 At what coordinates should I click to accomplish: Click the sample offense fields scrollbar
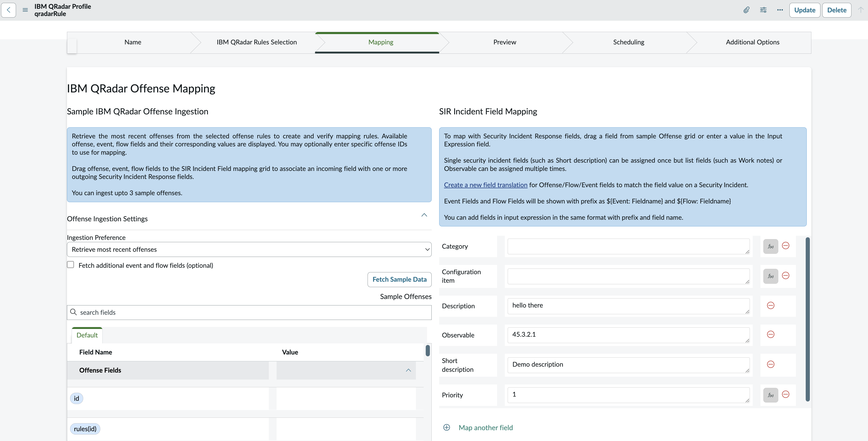click(x=428, y=350)
